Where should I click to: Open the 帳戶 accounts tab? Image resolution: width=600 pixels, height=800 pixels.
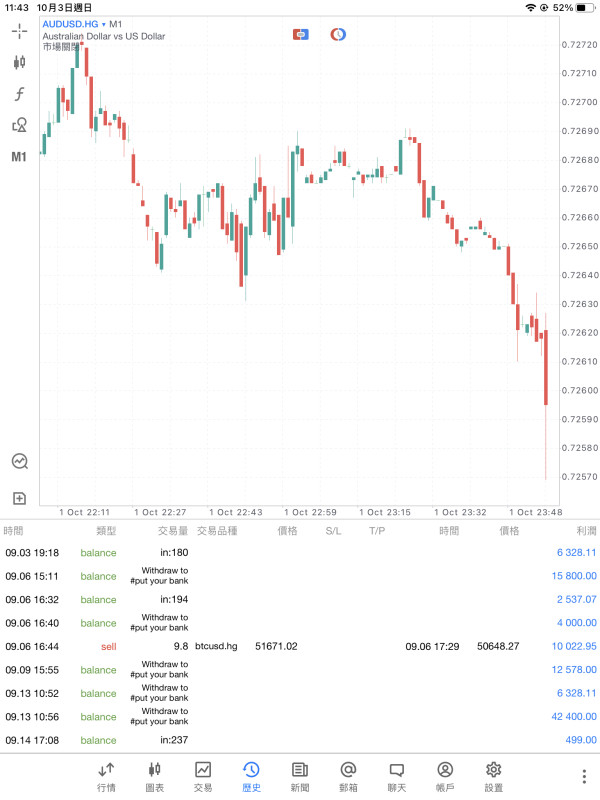coord(445,777)
